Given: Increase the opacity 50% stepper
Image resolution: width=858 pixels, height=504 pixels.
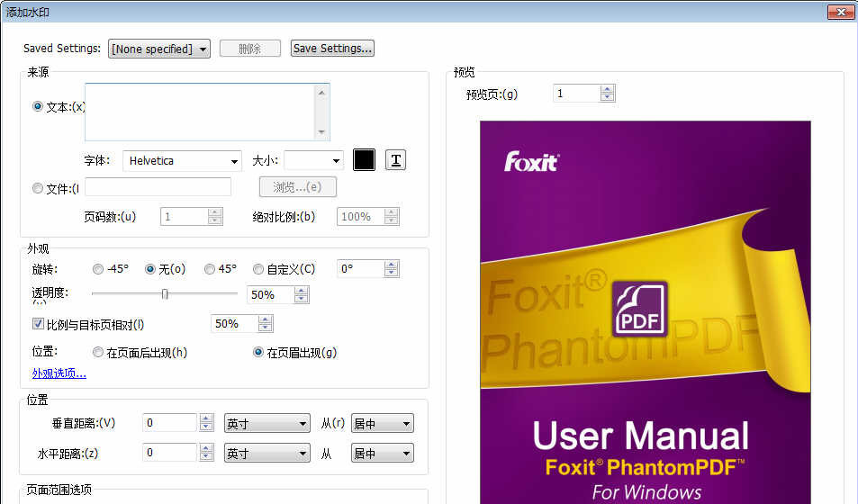Looking at the screenshot, I should pos(301,291).
